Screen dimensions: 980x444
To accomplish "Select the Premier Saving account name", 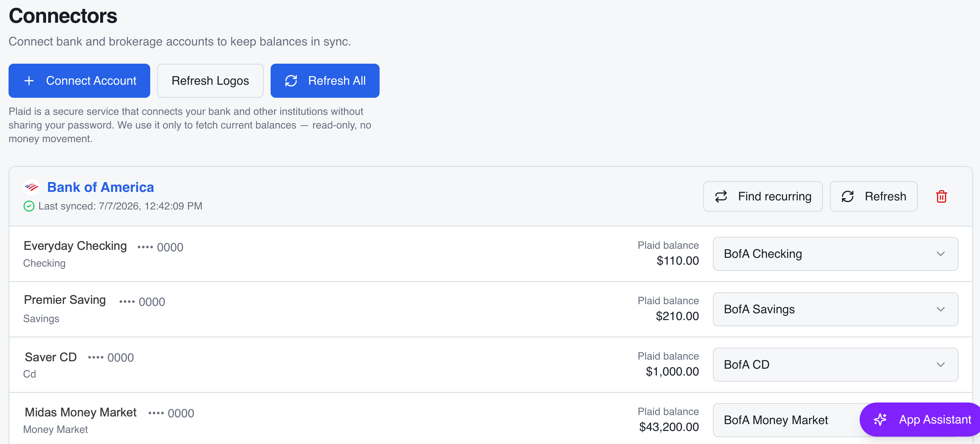I will 65,300.
